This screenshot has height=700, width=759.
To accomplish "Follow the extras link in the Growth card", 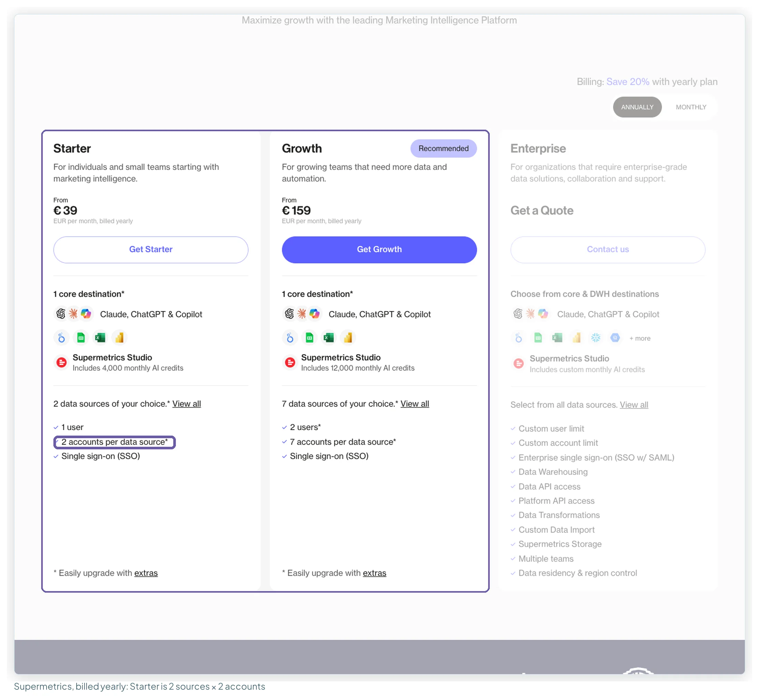I will pos(375,573).
